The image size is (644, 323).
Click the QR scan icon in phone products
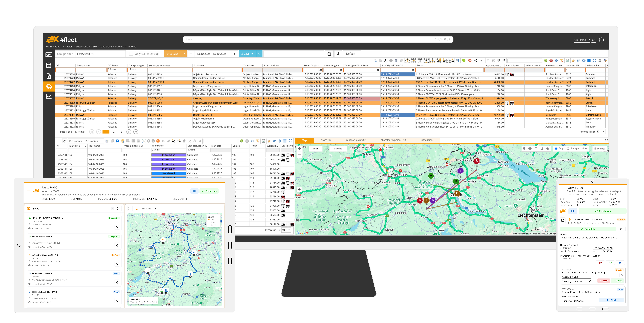click(x=620, y=263)
